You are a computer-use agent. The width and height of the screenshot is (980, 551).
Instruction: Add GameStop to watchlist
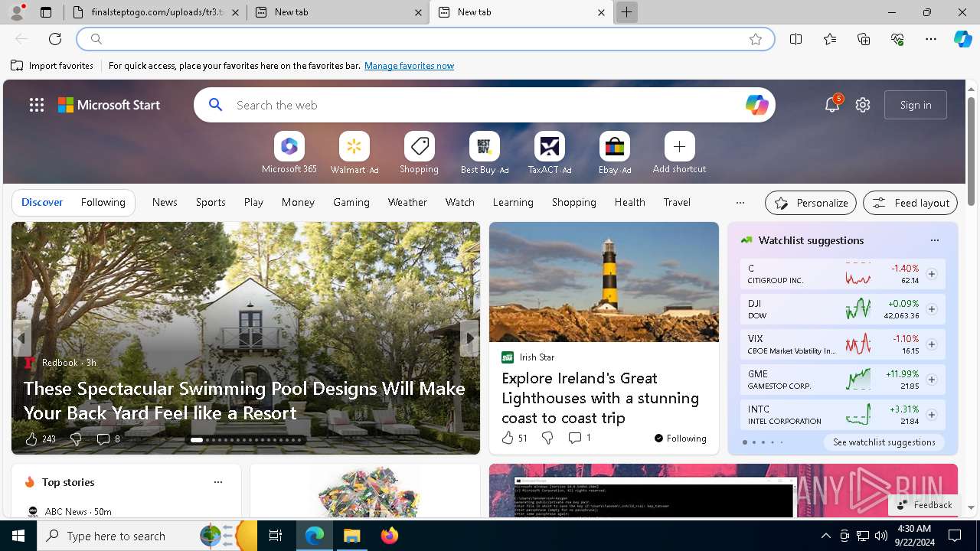point(931,380)
